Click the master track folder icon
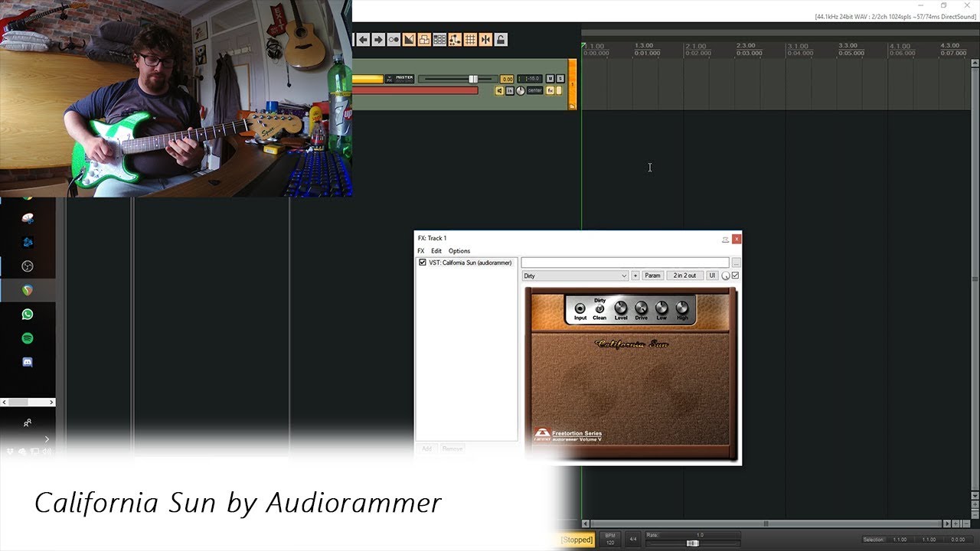This screenshot has width=980, height=551. tap(572, 106)
